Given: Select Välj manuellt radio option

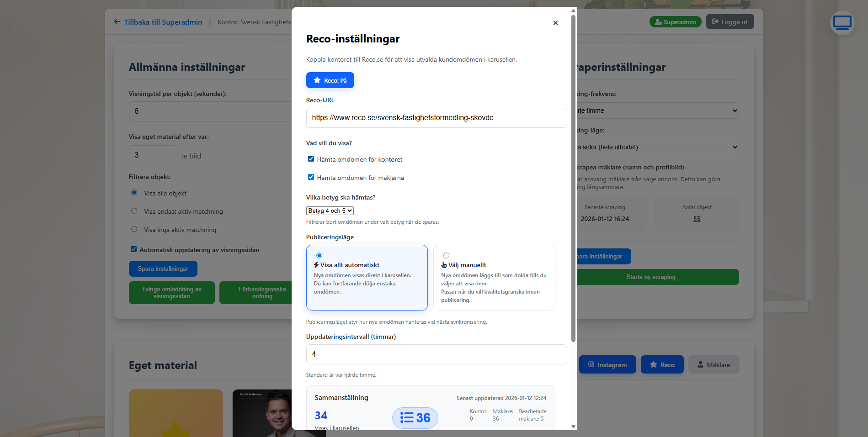Looking at the screenshot, I should pos(446,255).
